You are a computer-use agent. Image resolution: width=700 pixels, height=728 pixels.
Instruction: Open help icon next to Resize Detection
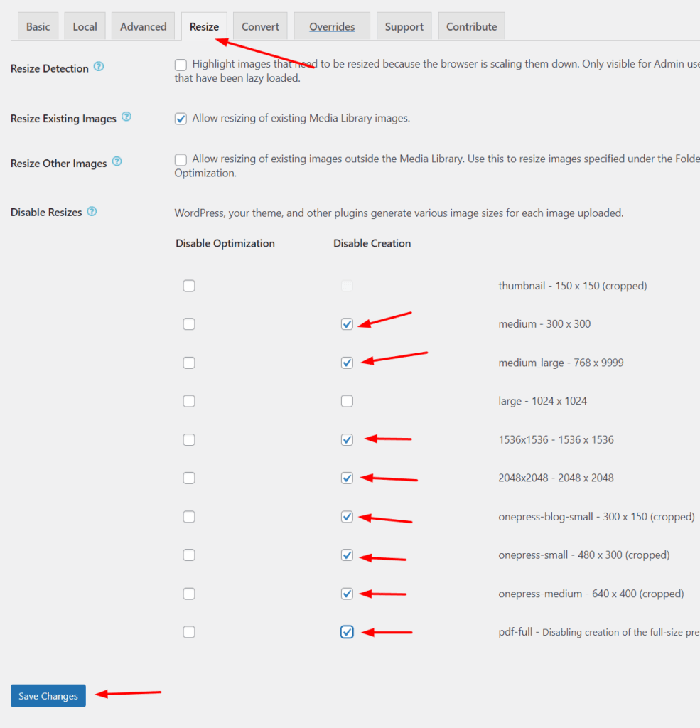(98, 67)
